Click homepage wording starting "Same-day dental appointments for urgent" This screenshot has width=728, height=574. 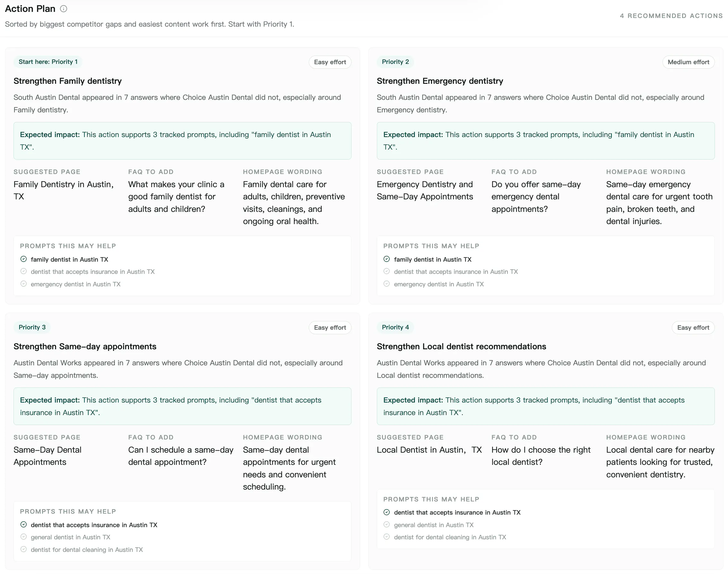[x=289, y=468]
